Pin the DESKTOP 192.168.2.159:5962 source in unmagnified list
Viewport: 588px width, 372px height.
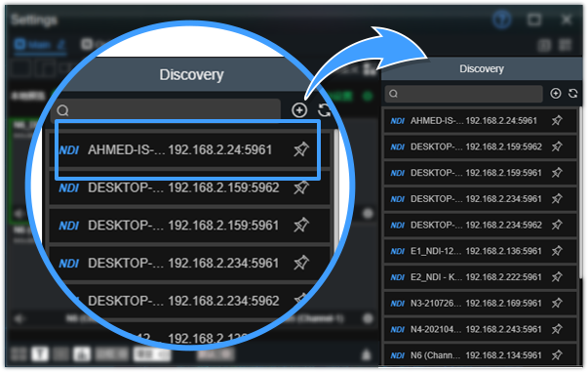(557, 146)
